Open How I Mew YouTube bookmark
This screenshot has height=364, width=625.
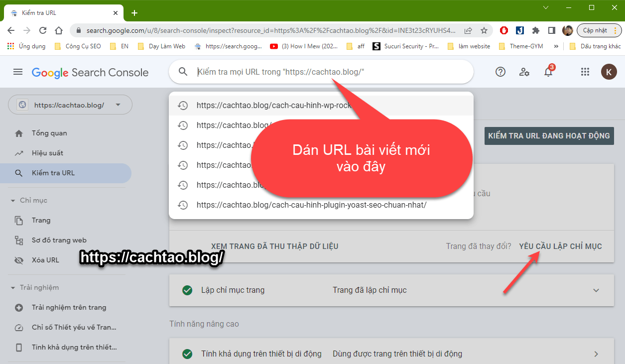(x=304, y=46)
